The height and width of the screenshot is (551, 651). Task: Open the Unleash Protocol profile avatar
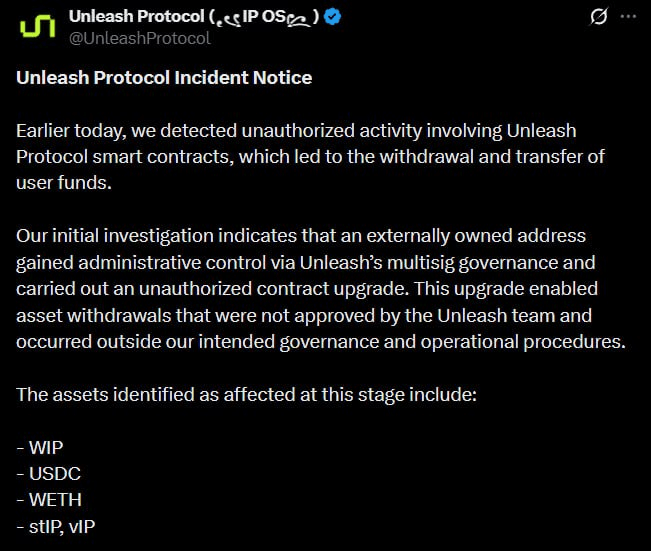click(38, 27)
